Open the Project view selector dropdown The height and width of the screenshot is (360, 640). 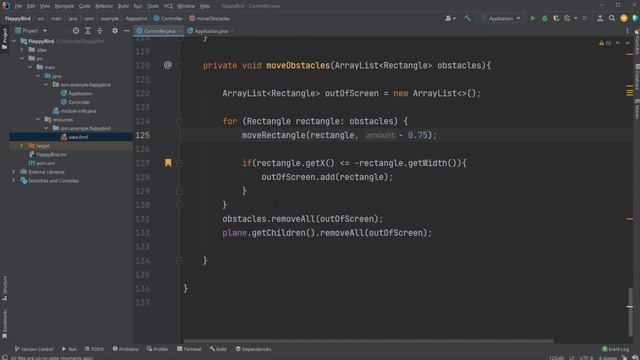[x=31, y=31]
